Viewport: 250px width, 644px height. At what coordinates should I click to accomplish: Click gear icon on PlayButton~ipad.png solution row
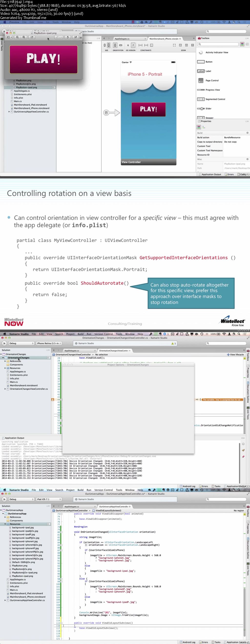coord(53,87)
